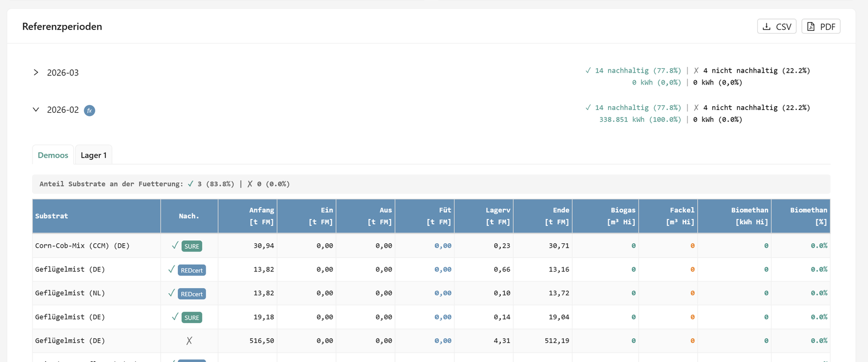The width and height of the screenshot is (868, 362).
Task: Open the Lager 1 tab
Action: (94, 155)
